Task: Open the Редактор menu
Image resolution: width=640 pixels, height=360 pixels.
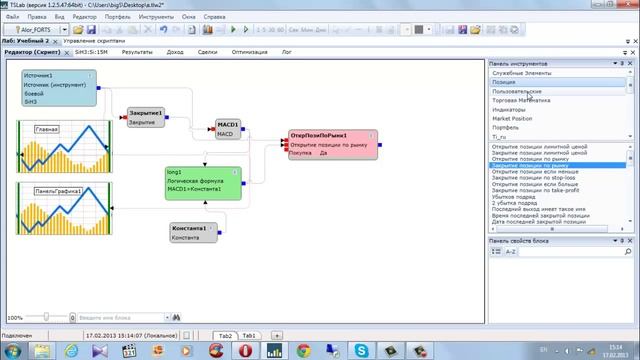Action: point(84,17)
